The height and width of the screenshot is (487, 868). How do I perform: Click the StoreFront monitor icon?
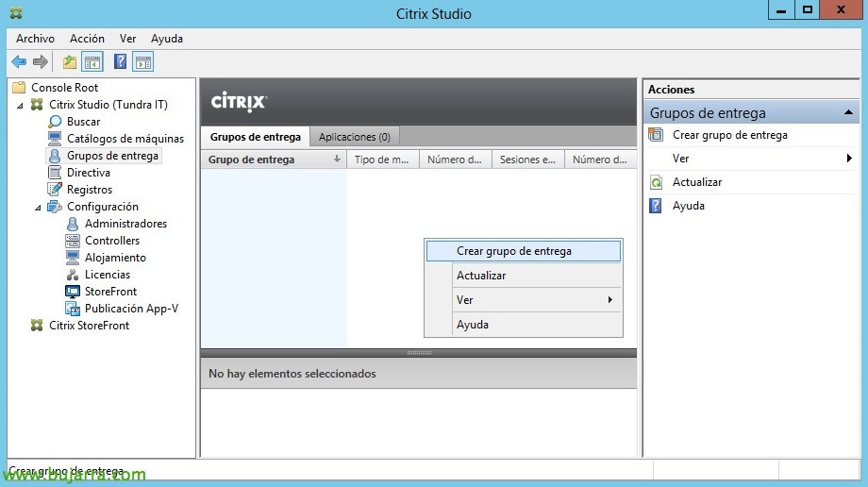pos(73,292)
